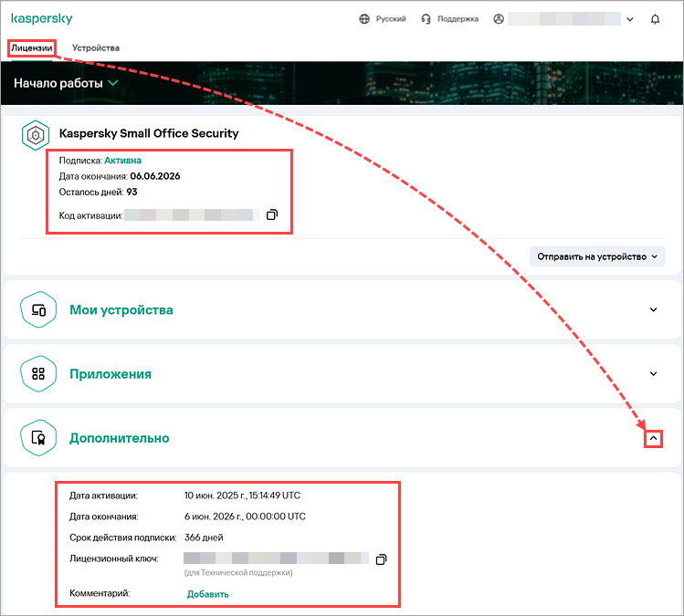Click the Kaspersky logo
The height and width of the screenshot is (616, 684).
point(41,19)
